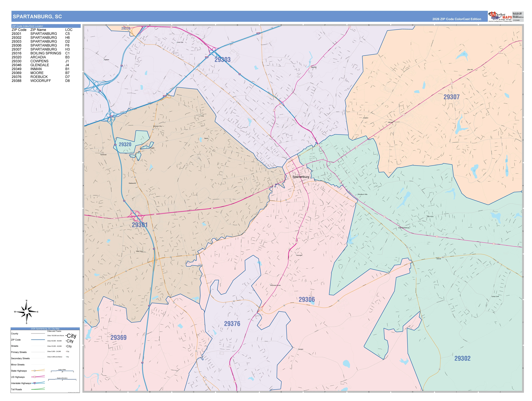Click the cloverleaf interchange near 29301 label
Viewport: 532px width, 401px height.
point(136,215)
